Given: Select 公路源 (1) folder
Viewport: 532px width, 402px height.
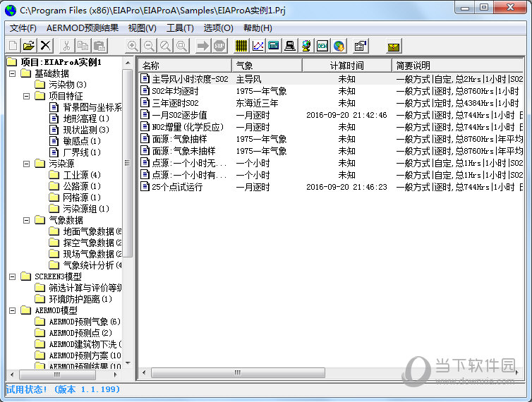Looking at the screenshot, I should [x=82, y=186].
